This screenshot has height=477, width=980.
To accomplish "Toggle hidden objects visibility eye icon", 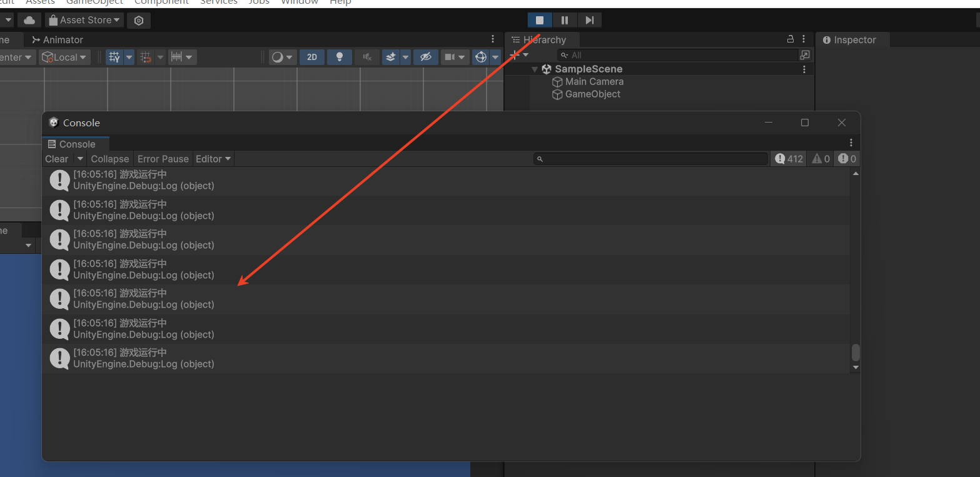I will pyautogui.click(x=426, y=57).
